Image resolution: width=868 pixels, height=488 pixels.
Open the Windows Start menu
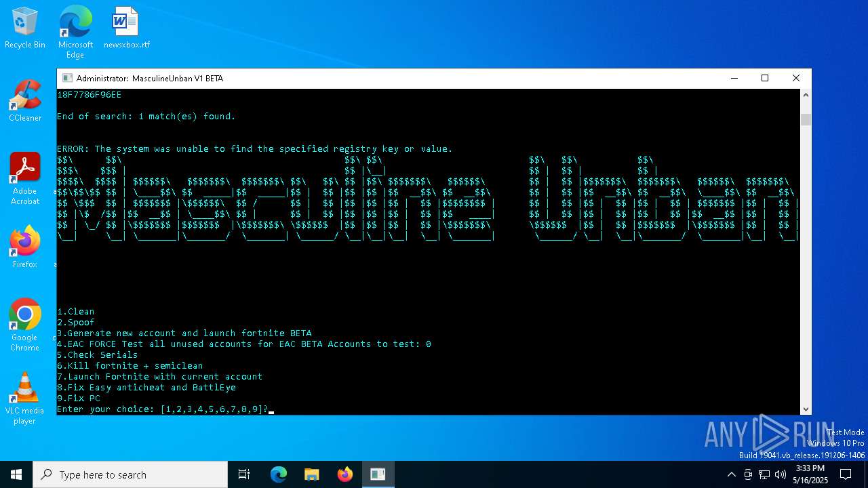click(16, 474)
